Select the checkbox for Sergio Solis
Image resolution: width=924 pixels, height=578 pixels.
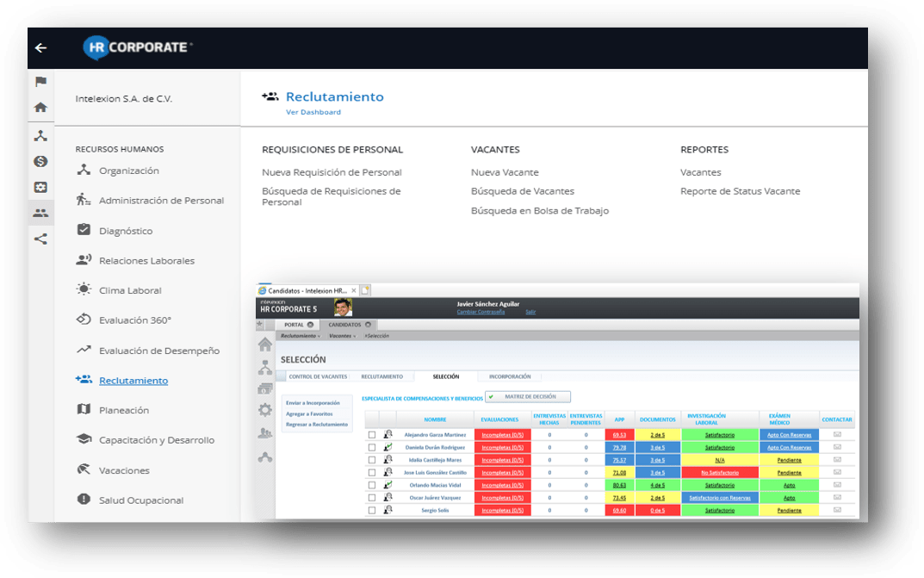coord(372,510)
